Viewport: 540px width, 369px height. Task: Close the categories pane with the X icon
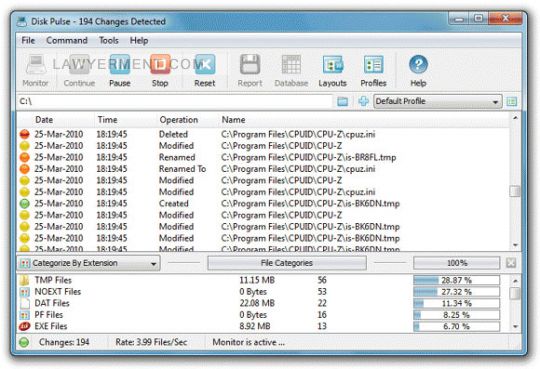(511, 263)
